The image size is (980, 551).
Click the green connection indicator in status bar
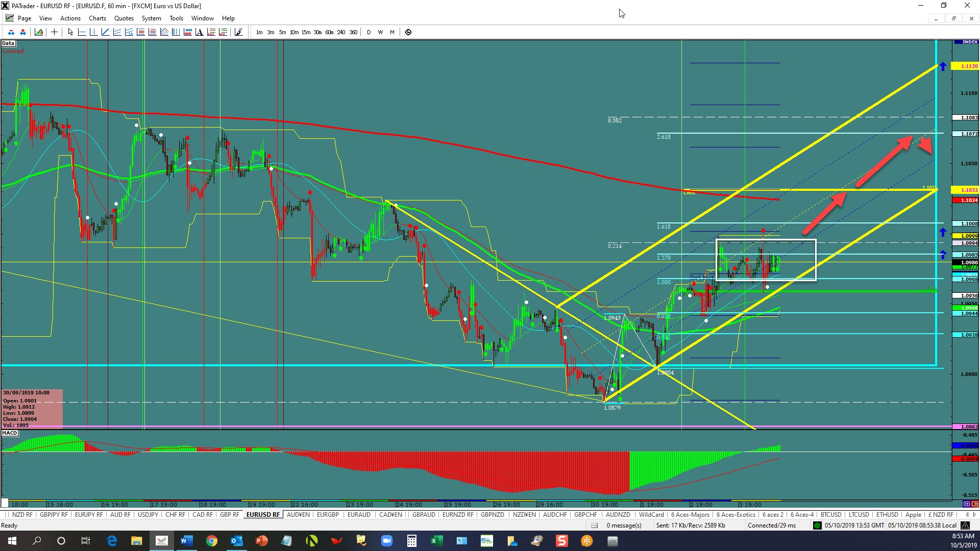point(817,525)
